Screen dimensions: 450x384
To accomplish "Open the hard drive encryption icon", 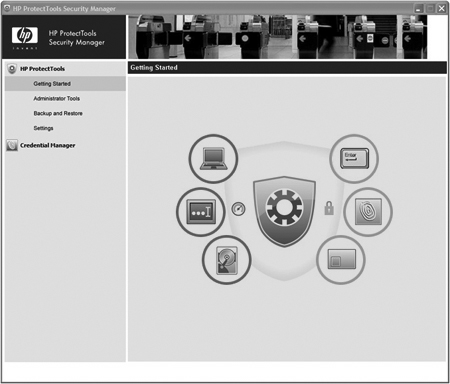I will tap(227, 260).
